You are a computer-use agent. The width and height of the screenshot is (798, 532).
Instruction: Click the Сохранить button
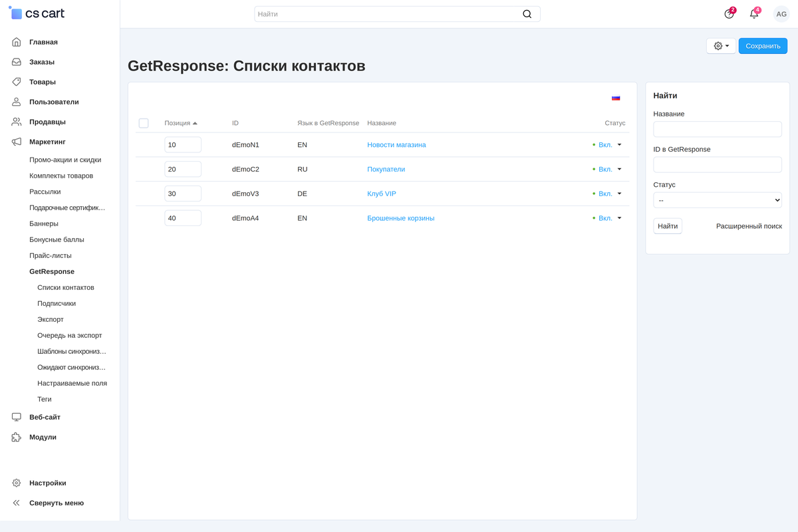click(763, 46)
